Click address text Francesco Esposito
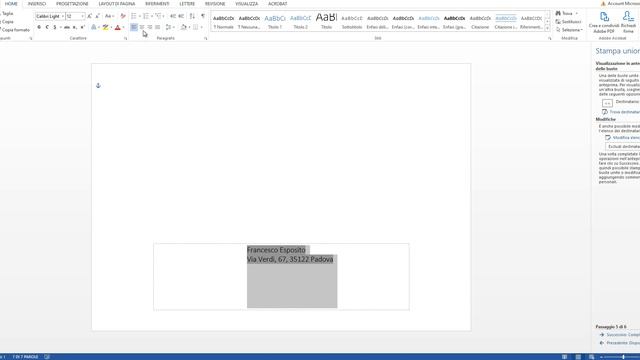 (276, 250)
